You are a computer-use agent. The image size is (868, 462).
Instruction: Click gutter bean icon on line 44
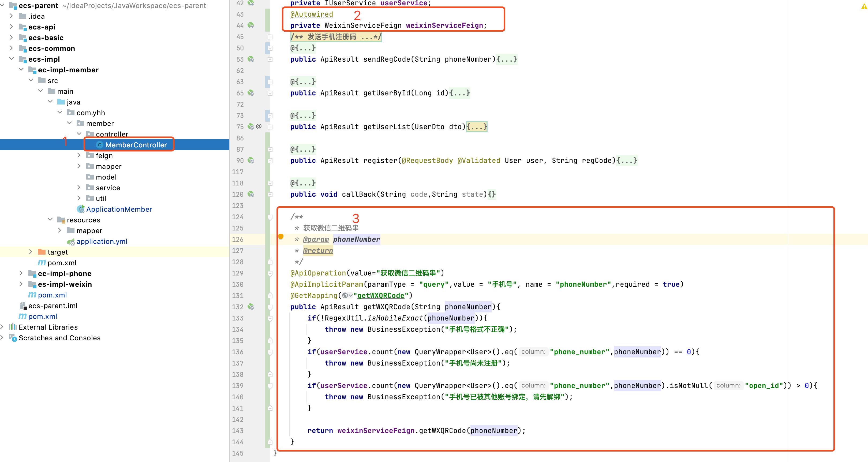coord(251,25)
